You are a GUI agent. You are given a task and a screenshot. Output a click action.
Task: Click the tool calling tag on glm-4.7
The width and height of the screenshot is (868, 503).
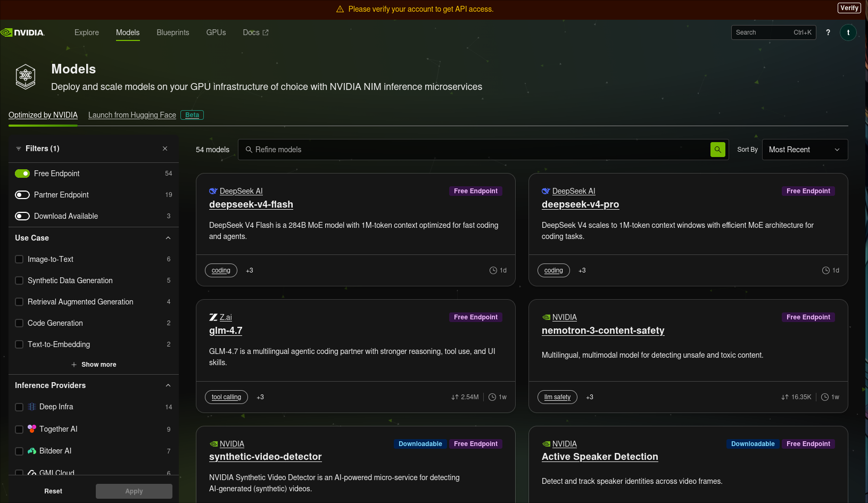tap(226, 397)
